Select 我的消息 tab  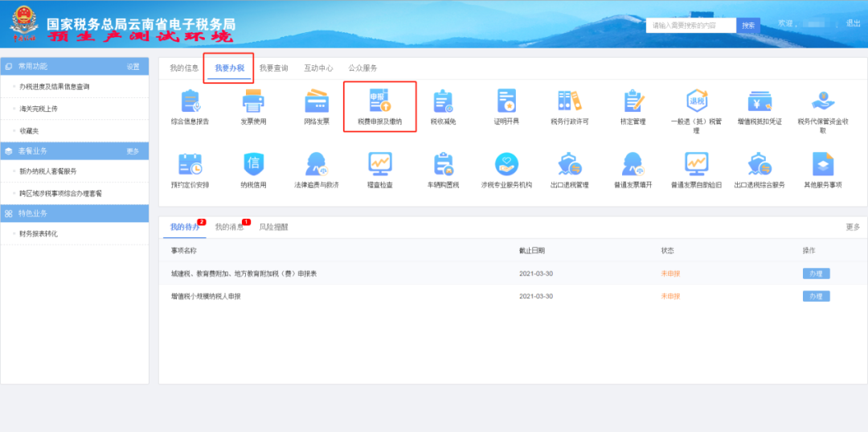(x=229, y=227)
